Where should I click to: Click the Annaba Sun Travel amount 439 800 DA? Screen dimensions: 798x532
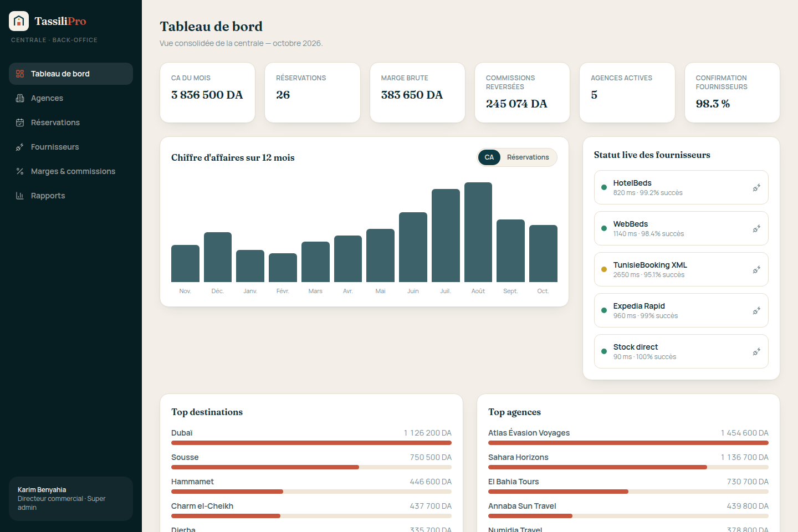tap(748, 506)
